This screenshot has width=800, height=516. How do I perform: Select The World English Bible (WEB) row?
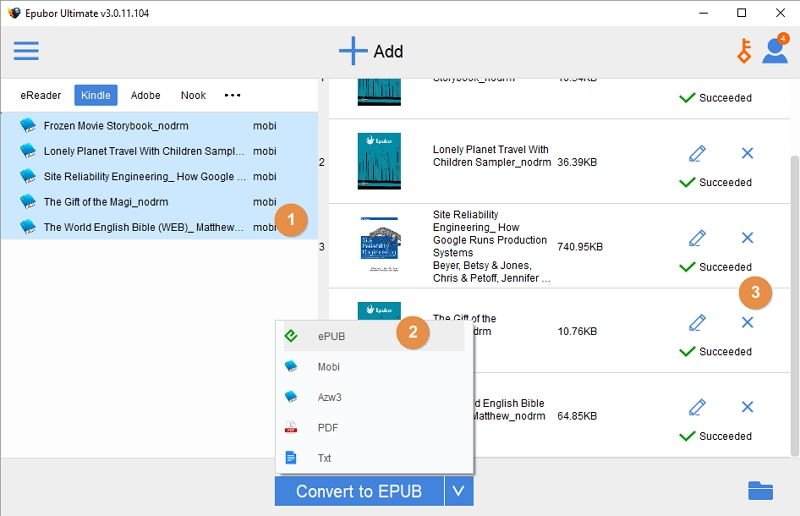159,227
